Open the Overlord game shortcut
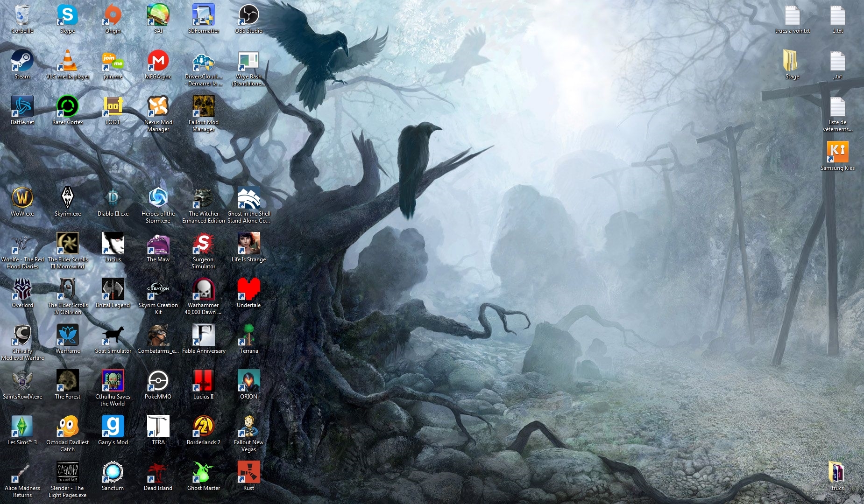The image size is (864, 504). [x=22, y=289]
